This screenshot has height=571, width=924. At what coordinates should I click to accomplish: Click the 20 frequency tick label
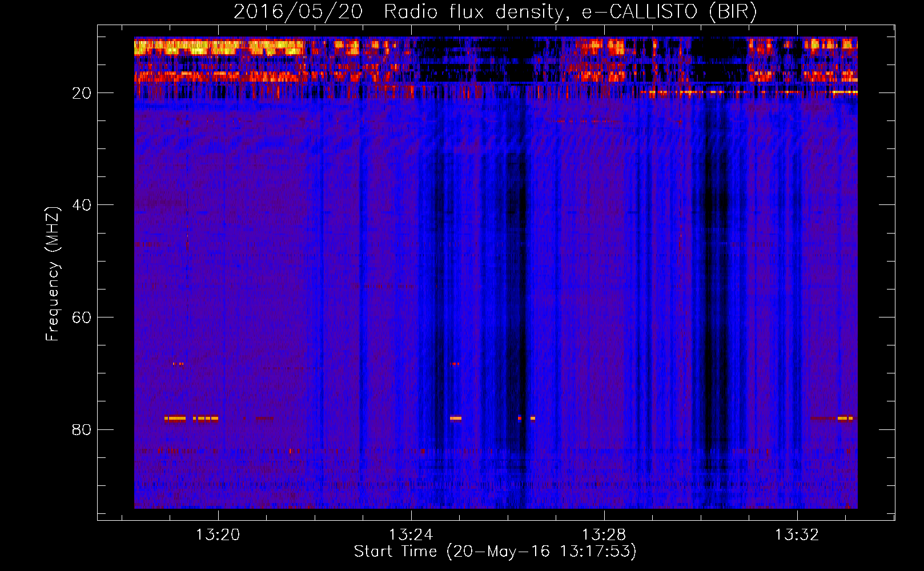tap(82, 93)
